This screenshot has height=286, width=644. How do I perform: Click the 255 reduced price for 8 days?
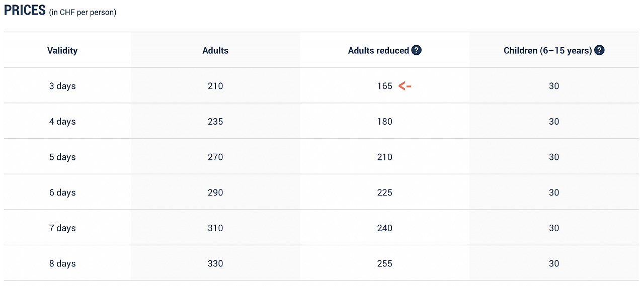384,263
